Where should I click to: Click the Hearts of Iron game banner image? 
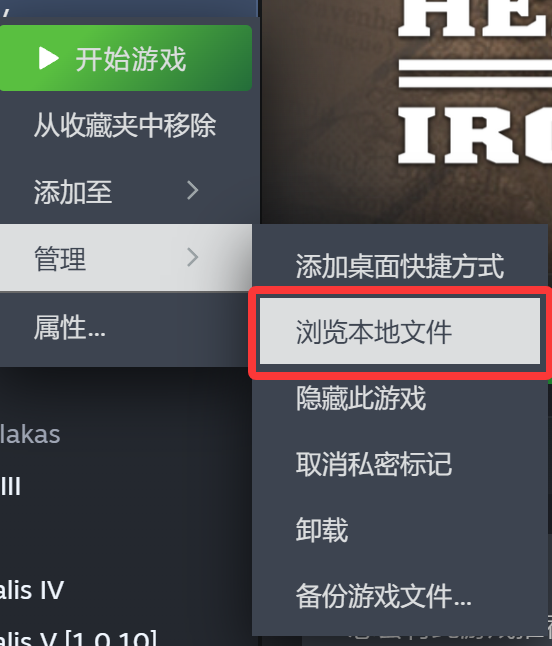tap(407, 112)
